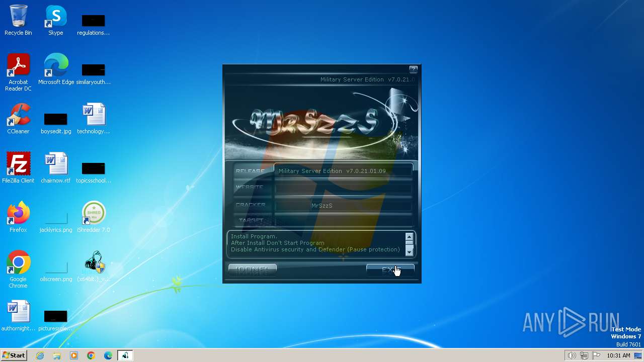Select 'After Install Don't Start Program' line

(x=278, y=243)
